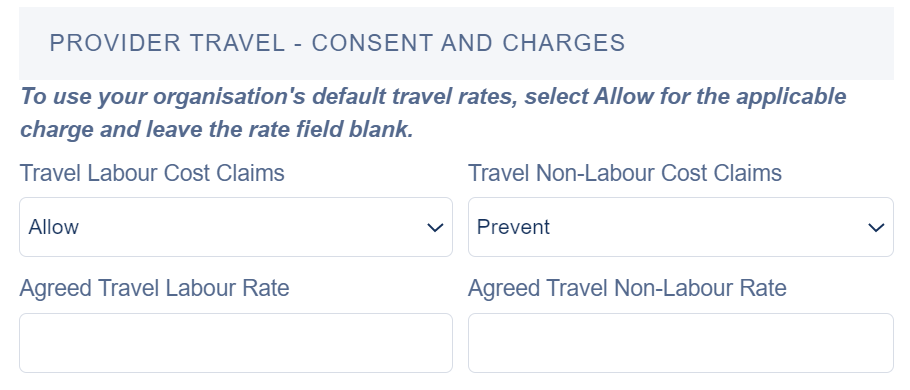Click the chevron arrow beside Prevent
Viewport: 910px width, 390px height.
pyautogui.click(x=876, y=228)
